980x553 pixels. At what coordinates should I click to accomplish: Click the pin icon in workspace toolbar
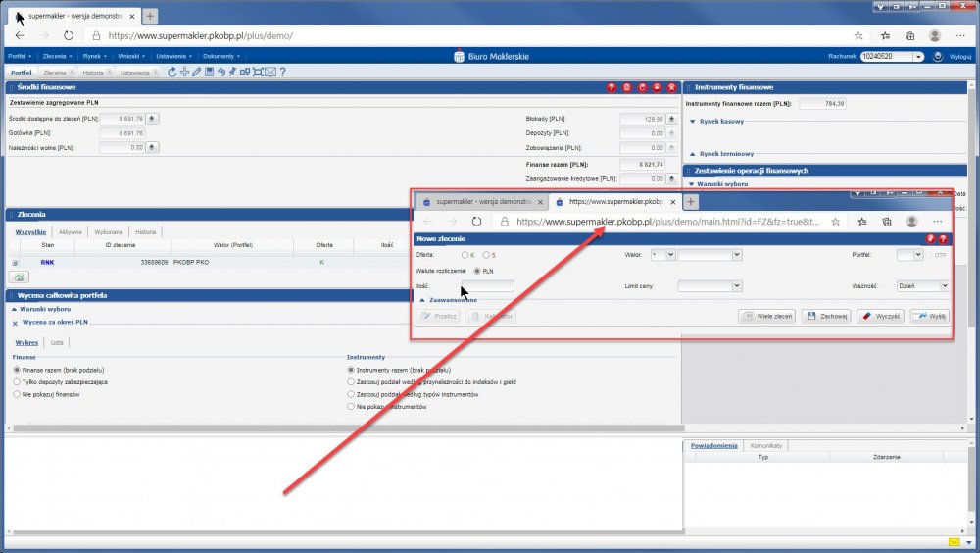[232, 72]
